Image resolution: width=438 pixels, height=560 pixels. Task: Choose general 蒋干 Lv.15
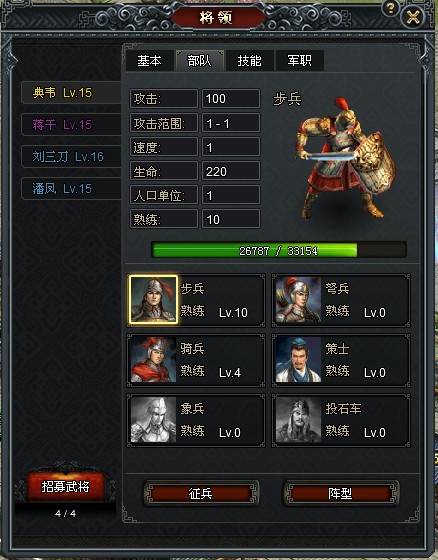tap(71, 125)
